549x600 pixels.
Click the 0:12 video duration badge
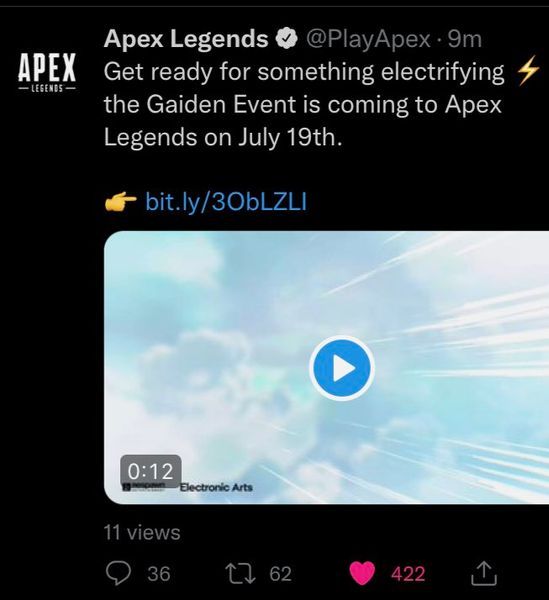[151, 471]
